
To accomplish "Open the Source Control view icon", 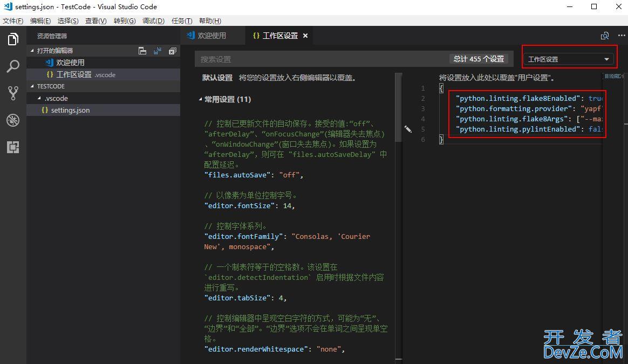I will [13, 93].
